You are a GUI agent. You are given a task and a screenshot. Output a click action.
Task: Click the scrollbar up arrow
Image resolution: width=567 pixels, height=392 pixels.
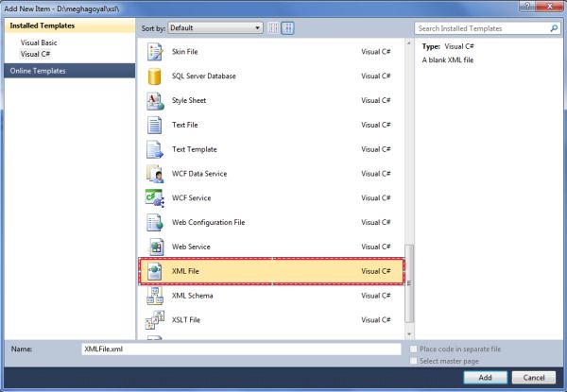409,43
